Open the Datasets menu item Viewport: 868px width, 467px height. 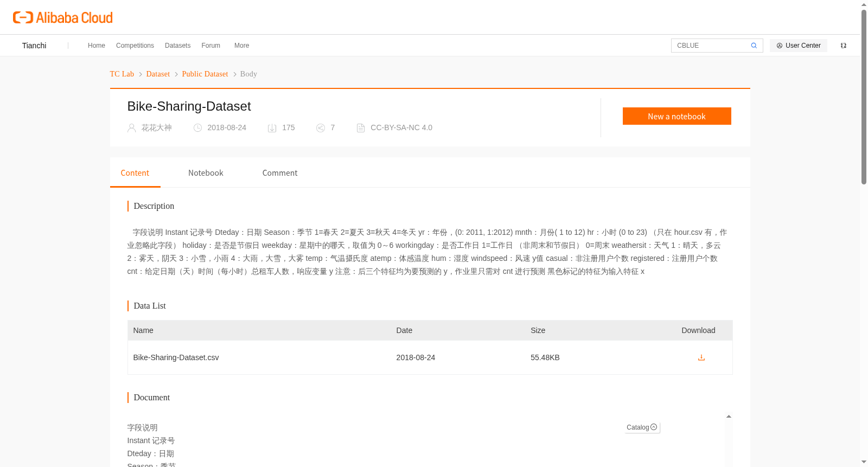pos(177,46)
